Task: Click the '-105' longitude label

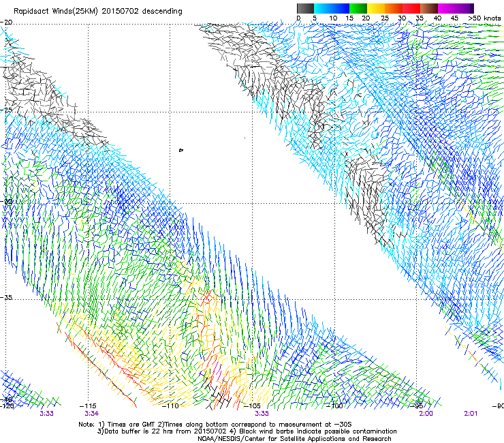Action: click(252, 406)
